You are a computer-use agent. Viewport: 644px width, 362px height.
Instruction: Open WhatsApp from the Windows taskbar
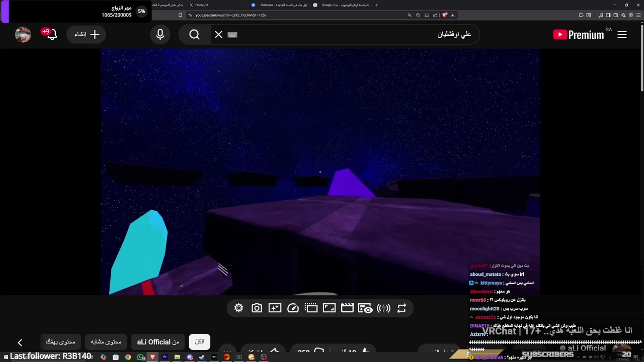(x=141, y=357)
